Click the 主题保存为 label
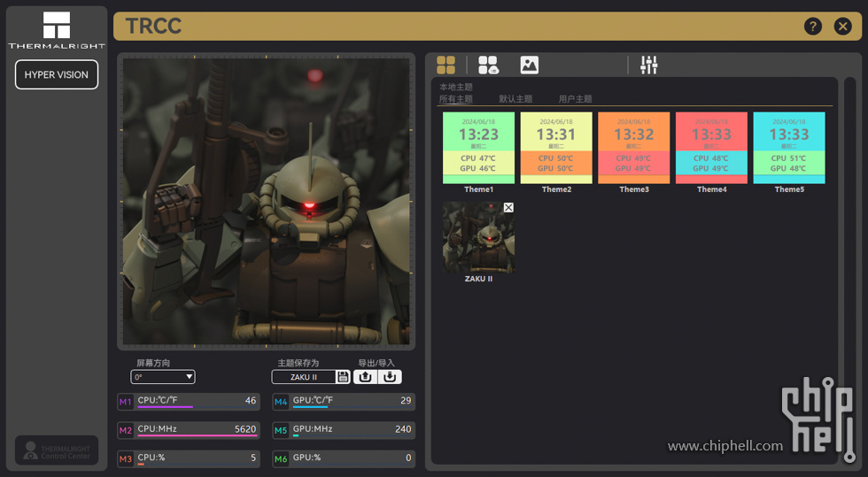Screen dimensions: 868x477 298,363
